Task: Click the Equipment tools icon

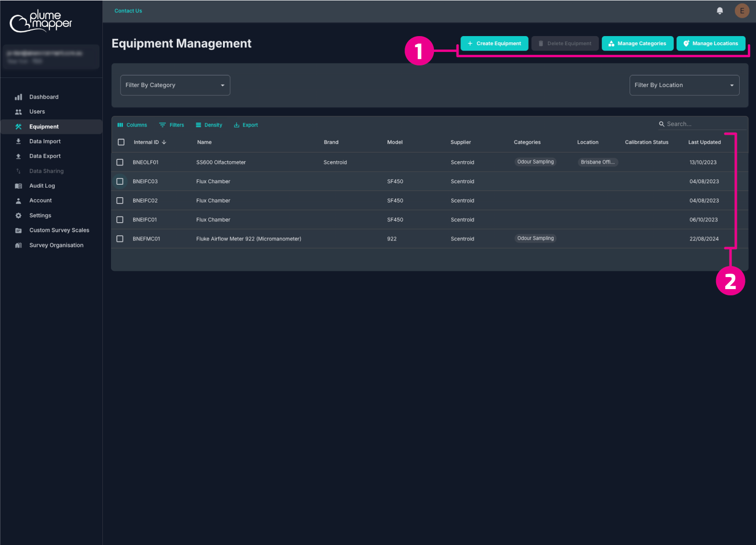Action: (x=18, y=127)
